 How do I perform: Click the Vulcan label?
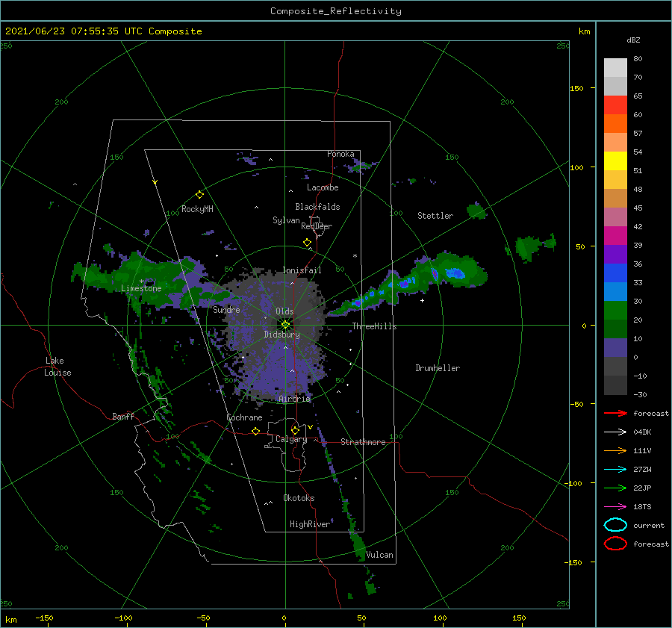coord(380,555)
